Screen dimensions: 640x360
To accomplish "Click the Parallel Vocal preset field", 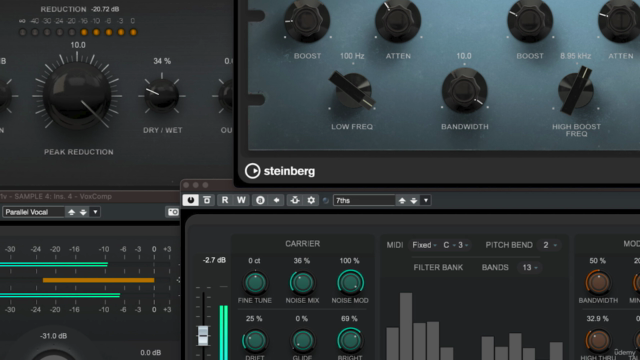I will pos(33,212).
